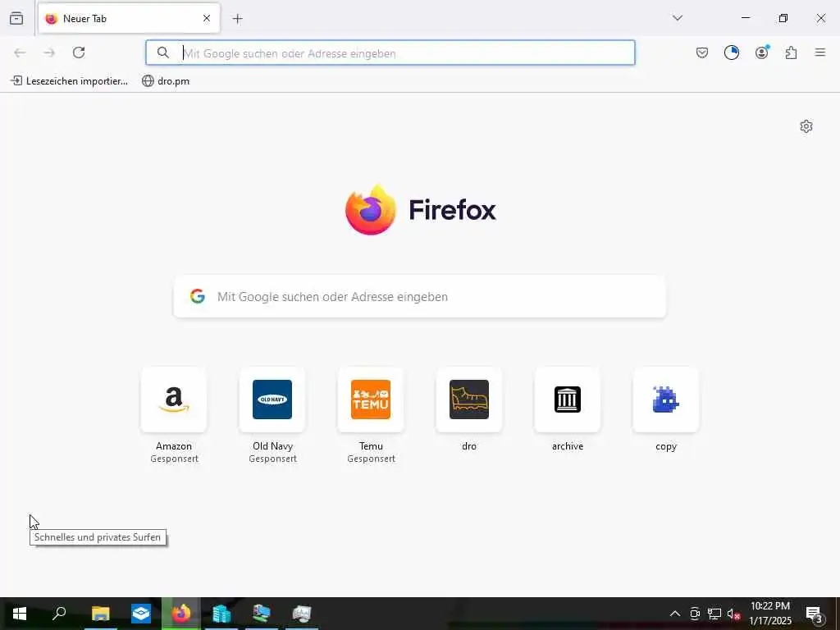Click the magnifier icon in the address bar

click(163, 52)
